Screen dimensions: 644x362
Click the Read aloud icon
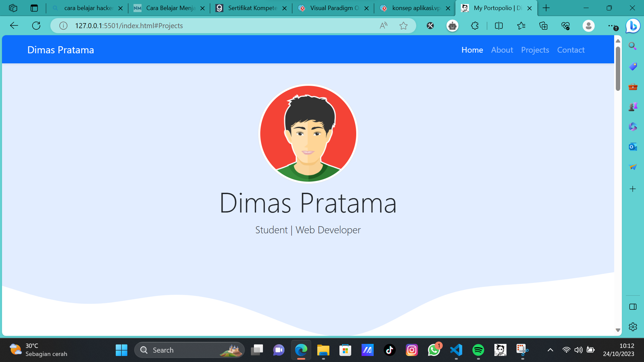click(x=384, y=25)
